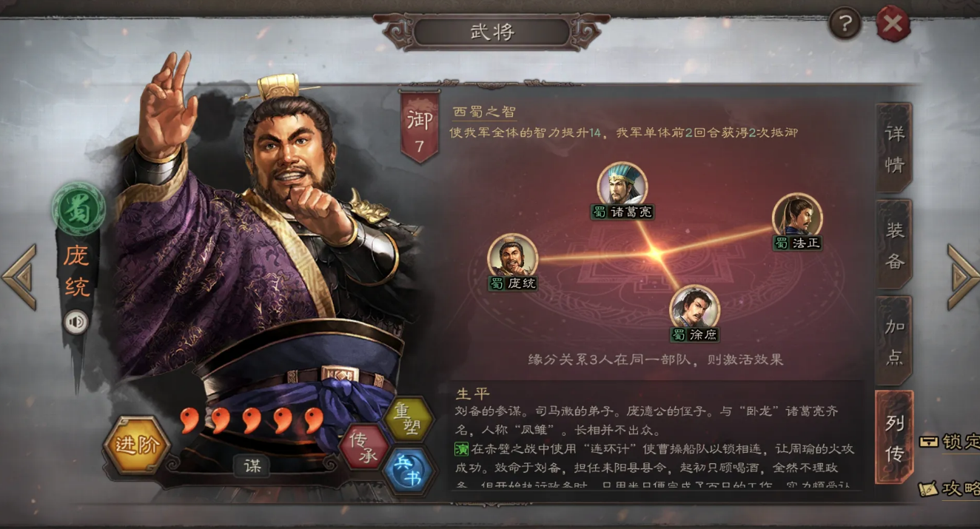The image size is (980, 529).
Task: Tap the gold 进阶 hexagon button
Action: pos(137,445)
